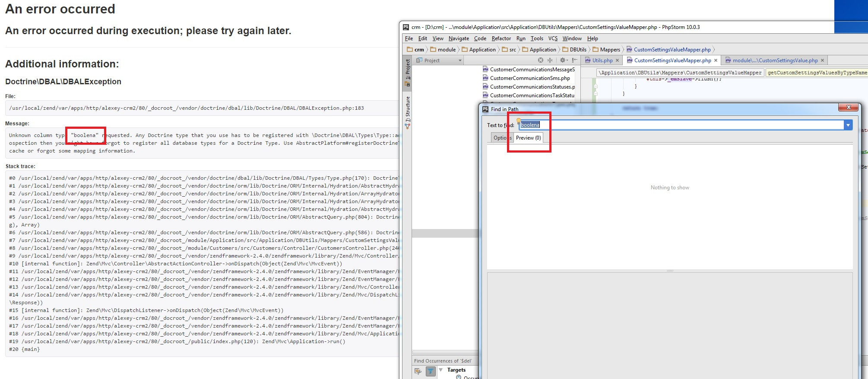Viewport: 868px width, 379px height.
Task: Switch to the Preview (0) tab
Action: (528, 138)
